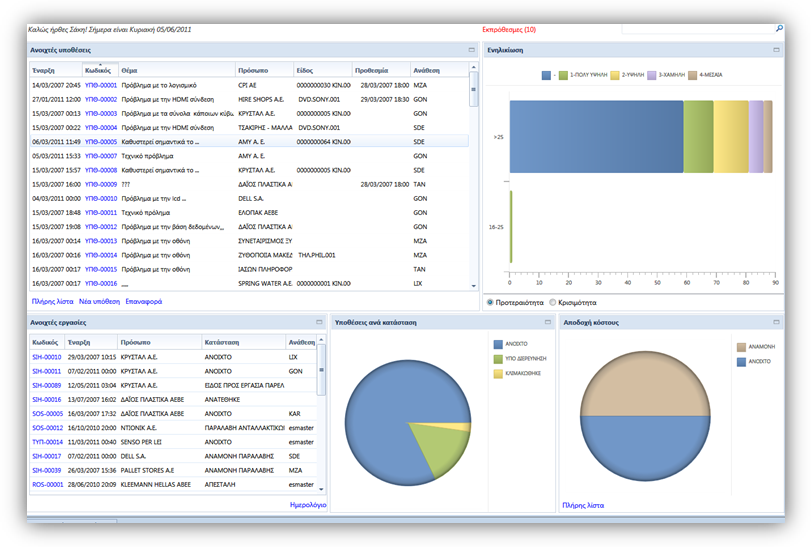Click the cases list scroll-down arrow
811x547 pixels.
pyautogui.click(x=474, y=285)
